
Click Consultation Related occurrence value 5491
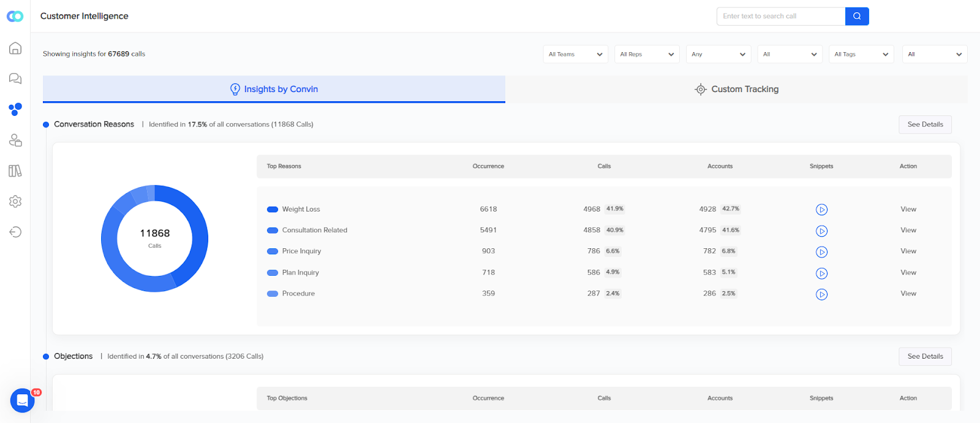488,230
